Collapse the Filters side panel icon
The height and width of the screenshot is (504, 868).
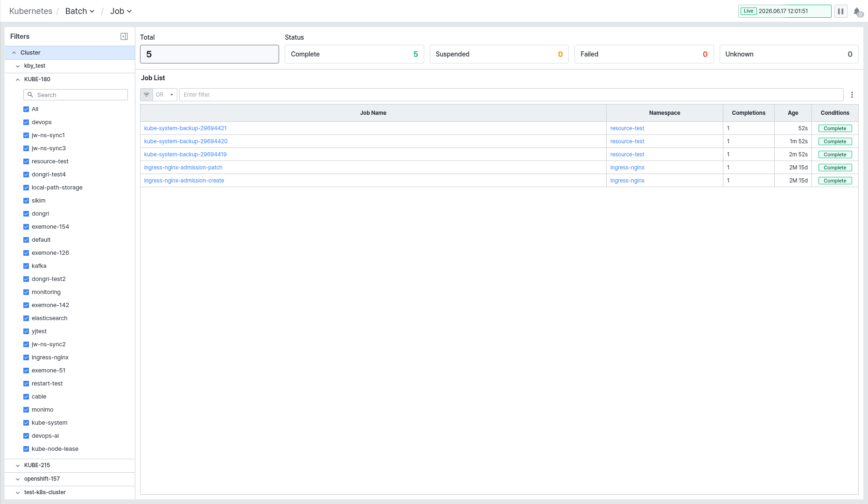[124, 36]
